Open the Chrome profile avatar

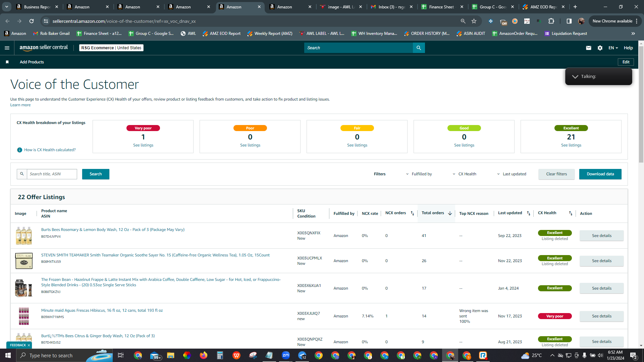coord(581,21)
